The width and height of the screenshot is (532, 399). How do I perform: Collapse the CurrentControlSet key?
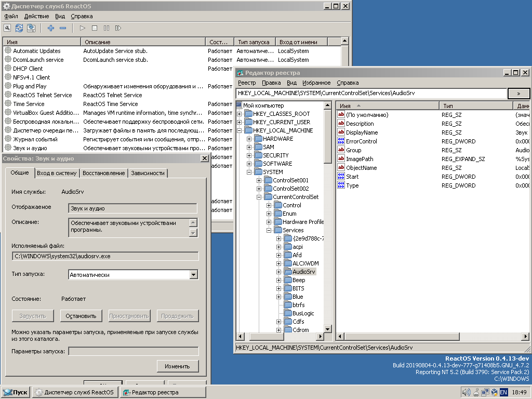point(259,197)
